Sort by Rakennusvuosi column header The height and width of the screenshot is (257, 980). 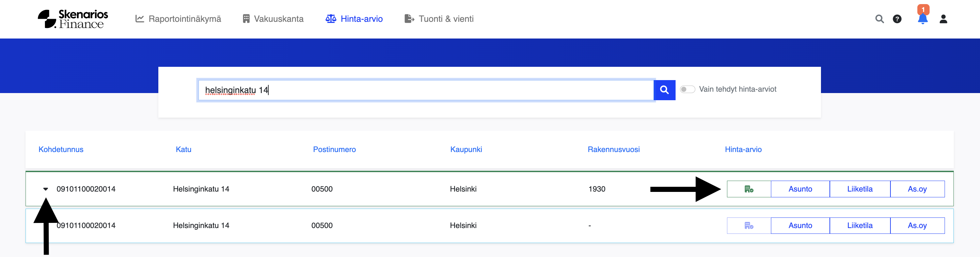tap(613, 149)
